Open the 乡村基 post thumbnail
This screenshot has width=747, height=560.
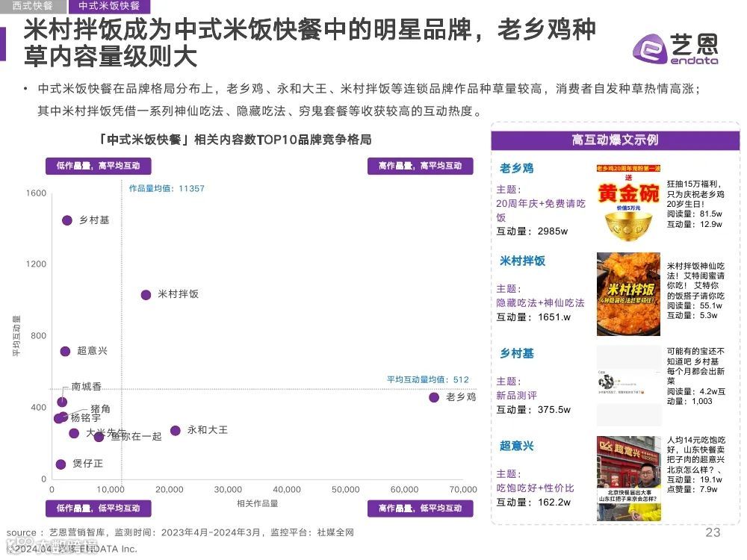(629, 385)
